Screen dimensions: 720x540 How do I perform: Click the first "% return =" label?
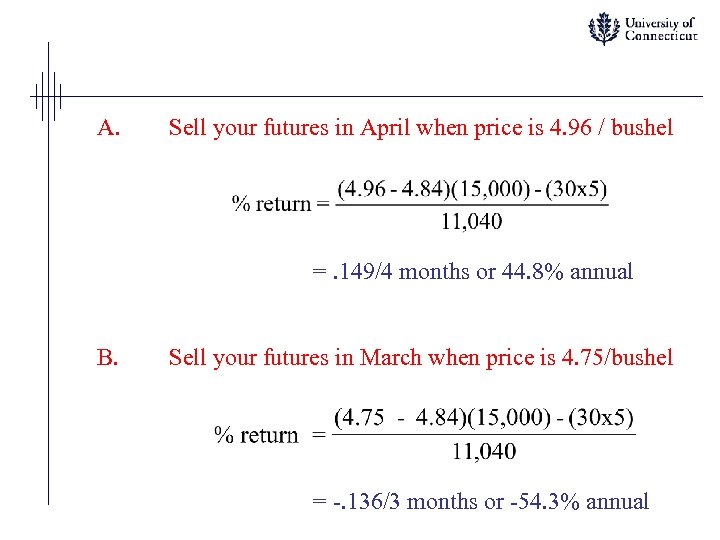pyautogui.click(x=279, y=204)
